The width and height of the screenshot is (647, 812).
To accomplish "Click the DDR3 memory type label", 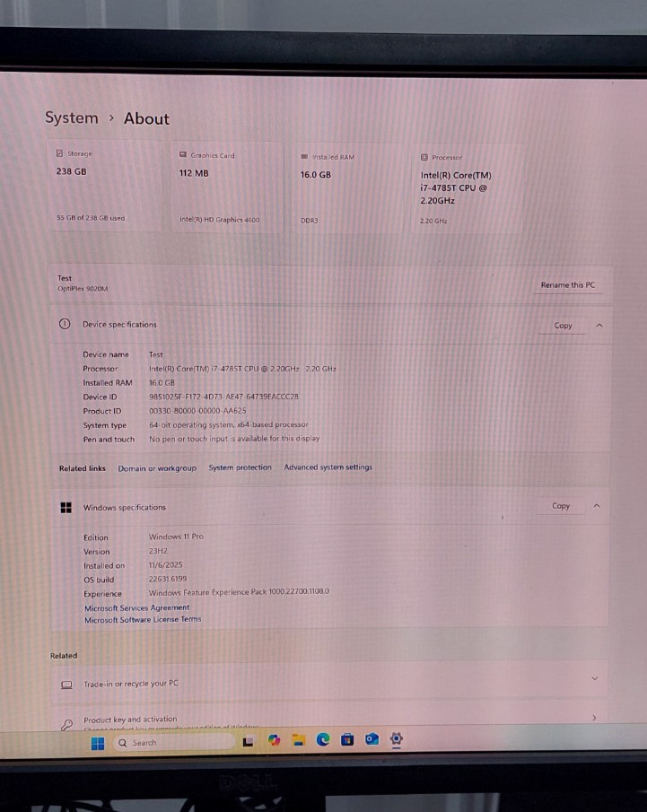I will click(310, 221).
